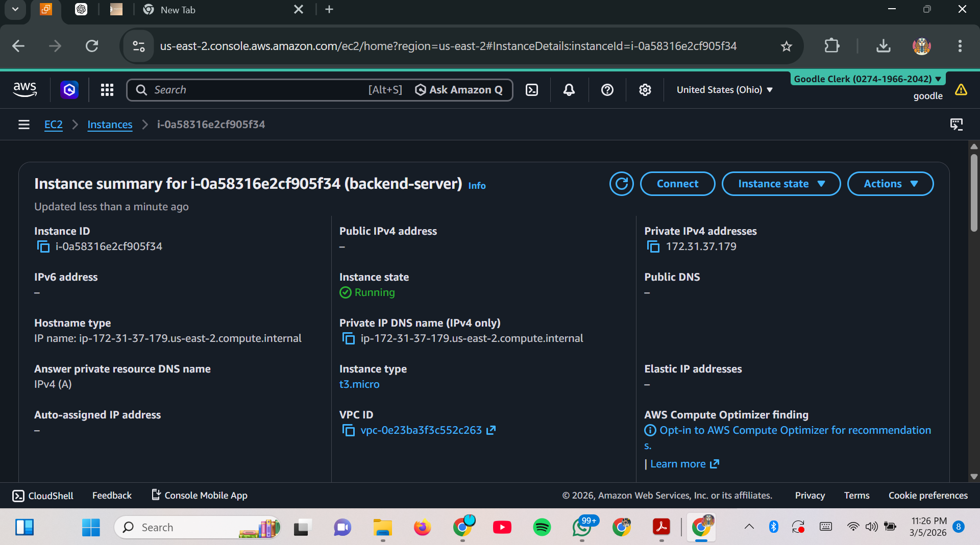Open the console settings gear

tap(645, 90)
